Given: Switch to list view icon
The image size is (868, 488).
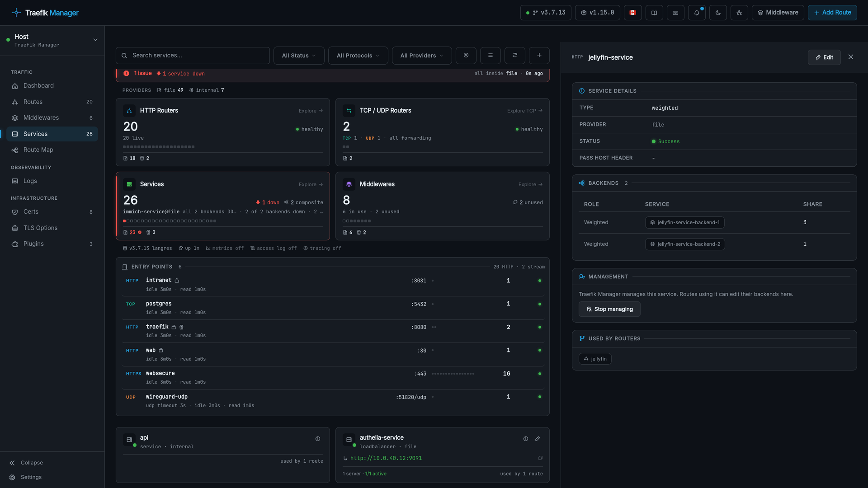Looking at the screenshot, I should pyautogui.click(x=491, y=55).
